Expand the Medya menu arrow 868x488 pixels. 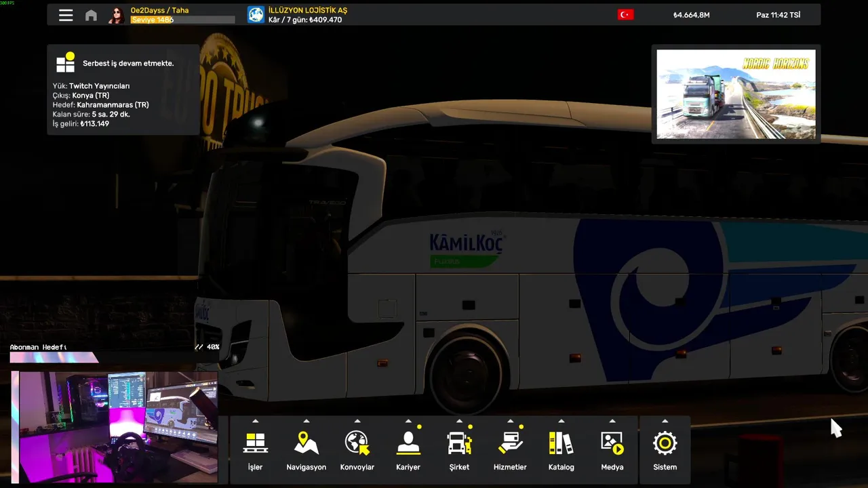pos(612,421)
